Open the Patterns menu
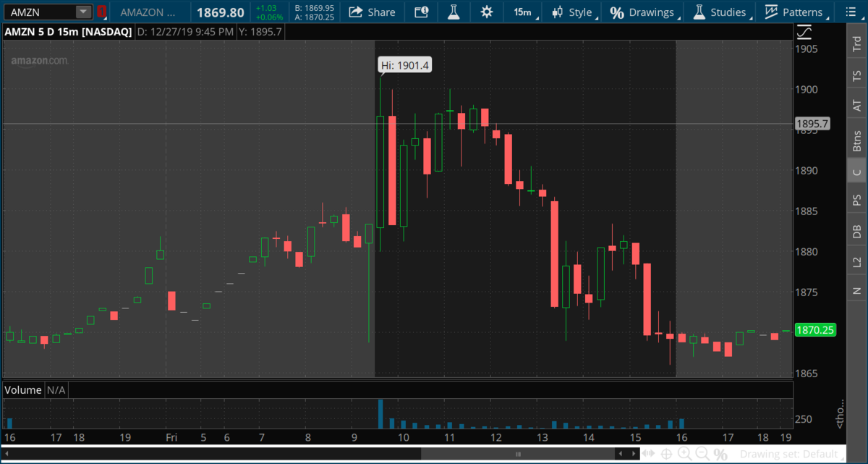Image resolution: width=868 pixels, height=464 pixels. click(795, 12)
